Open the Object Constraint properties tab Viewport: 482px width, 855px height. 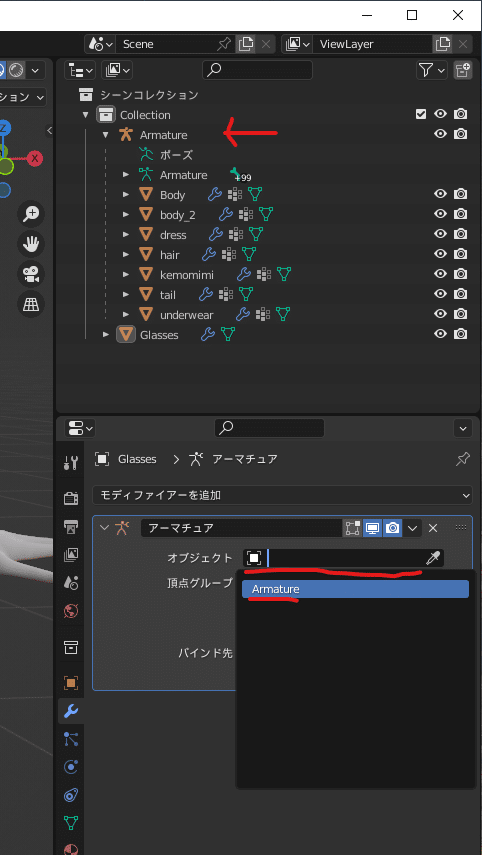[71, 795]
